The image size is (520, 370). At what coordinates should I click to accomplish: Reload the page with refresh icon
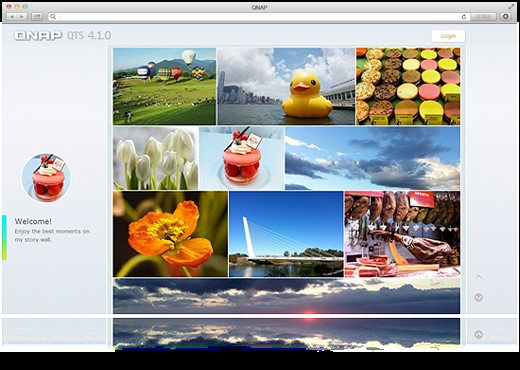(464, 17)
